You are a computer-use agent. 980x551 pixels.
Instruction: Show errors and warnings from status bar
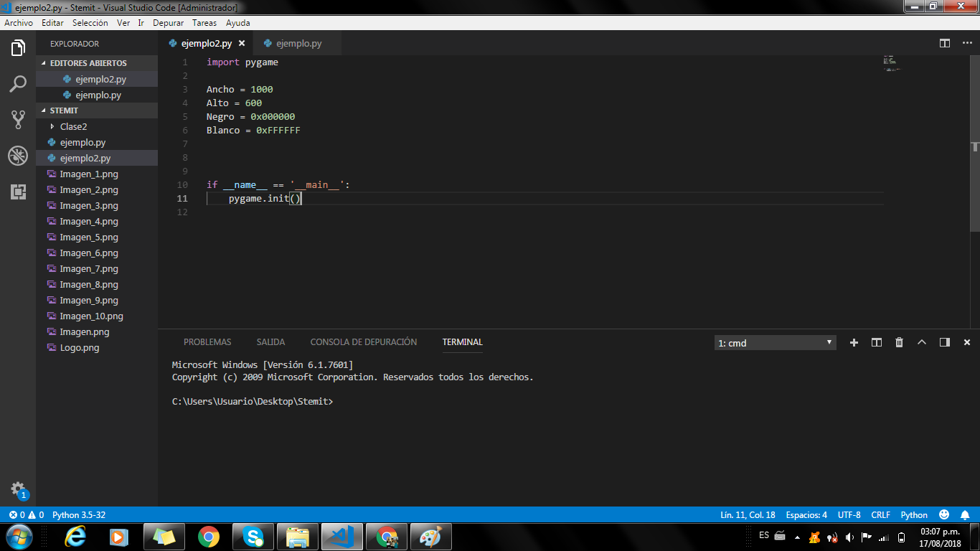pos(27,515)
